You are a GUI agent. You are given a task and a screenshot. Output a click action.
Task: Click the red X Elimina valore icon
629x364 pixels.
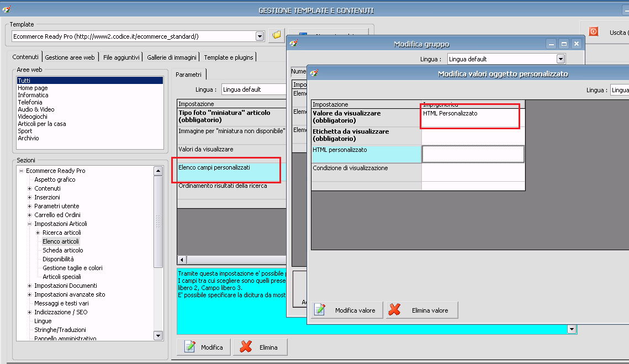(x=394, y=309)
